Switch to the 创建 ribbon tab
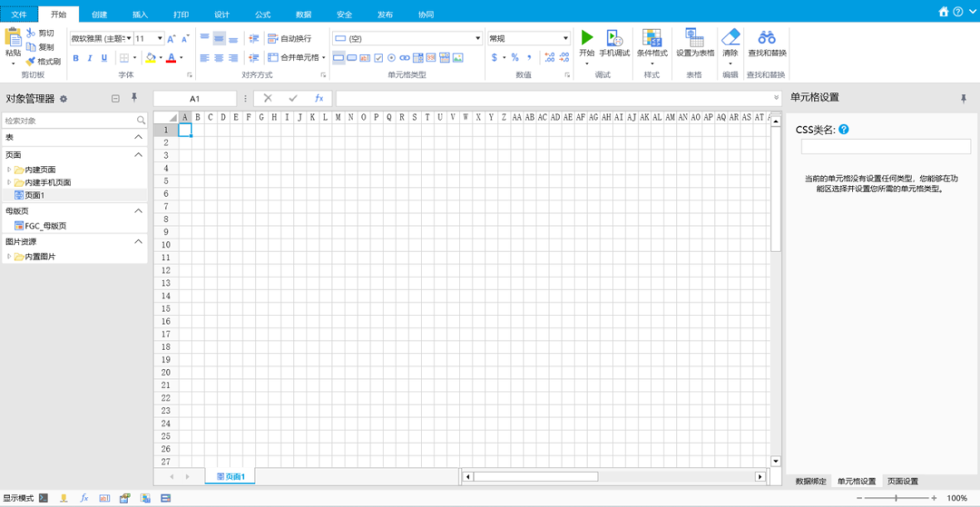This screenshot has width=980, height=507. (99, 15)
